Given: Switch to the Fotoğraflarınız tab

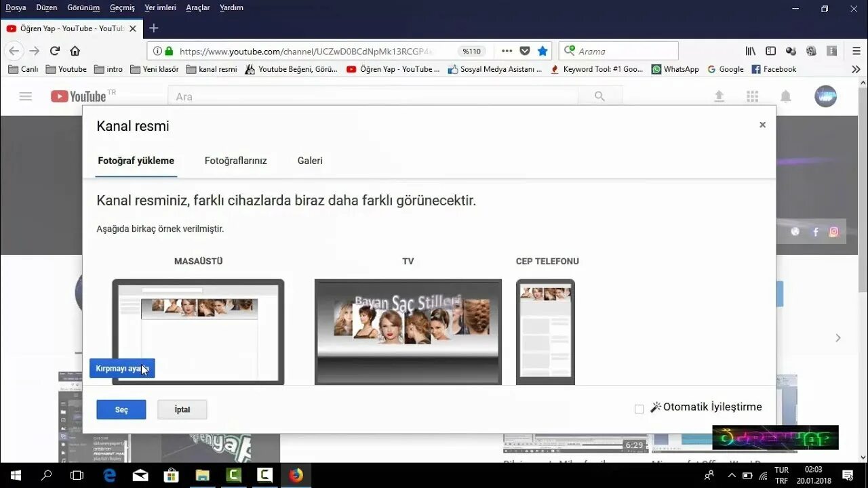Looking at the screenshot, I should (x=236, y=161).
